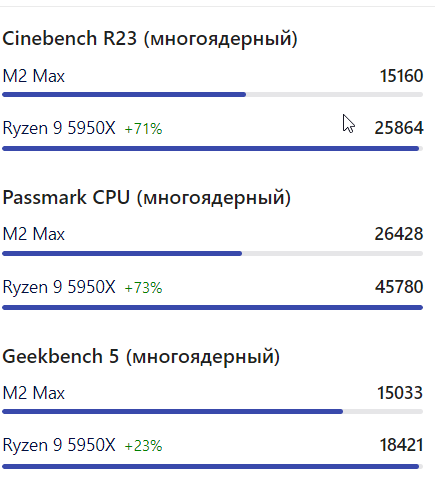Viewport: 435px width, 488px height.
Task: Click the +73% Passmark difference badge
Action: click(143, 288)
